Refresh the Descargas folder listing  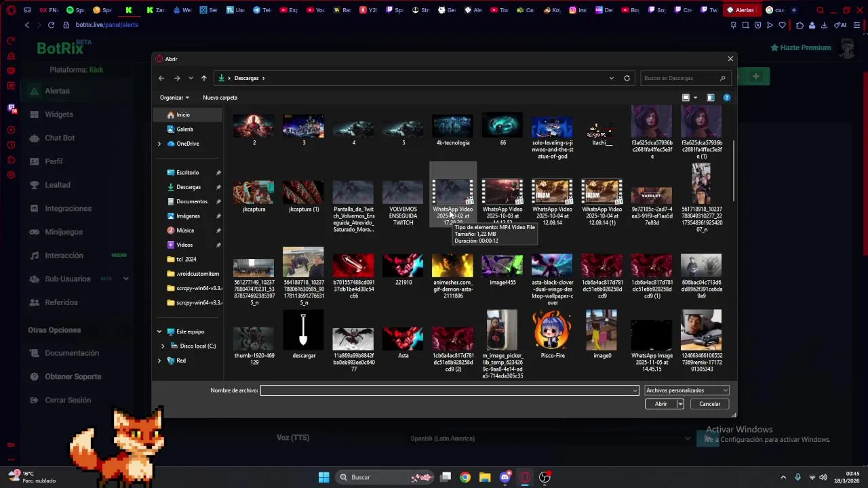627,78
